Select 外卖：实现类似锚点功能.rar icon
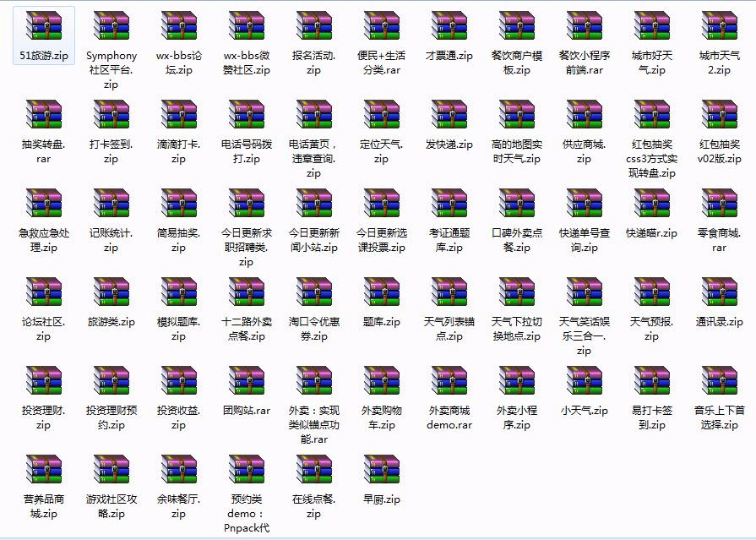The image size is (756, 540). click(314, 381)
